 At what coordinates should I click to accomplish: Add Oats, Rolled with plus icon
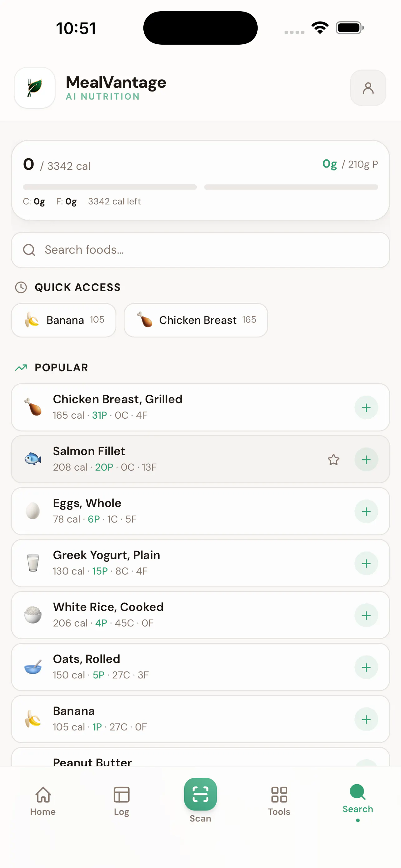tap(366, 667)
